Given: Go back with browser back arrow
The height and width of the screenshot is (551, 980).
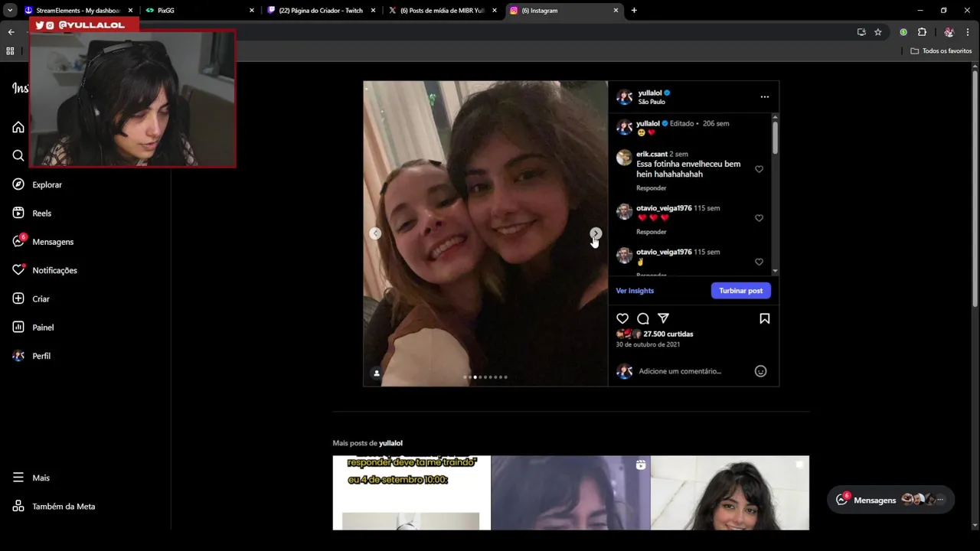Looking at the screenshot, I should (x=11, y=32).
